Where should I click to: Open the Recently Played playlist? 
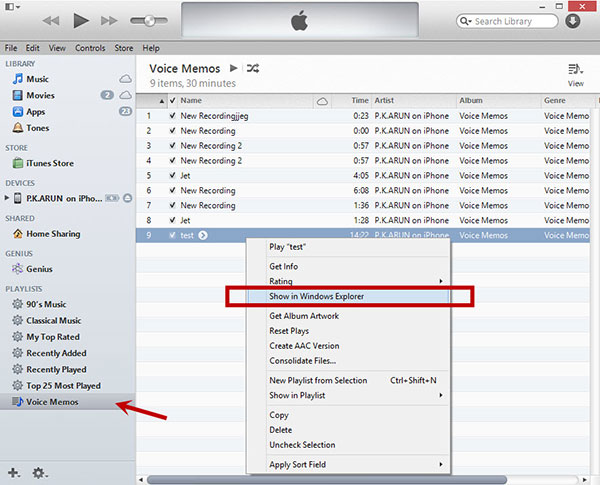tap(56, 369)
